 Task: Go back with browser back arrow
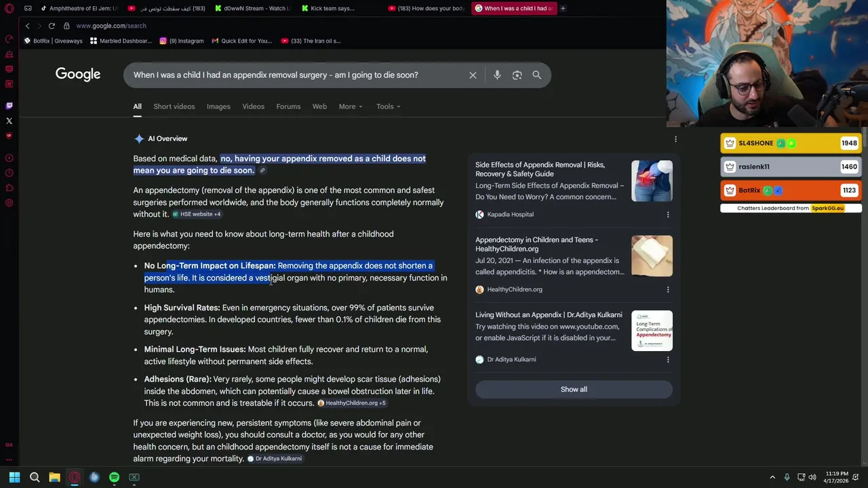coord(27,26)
